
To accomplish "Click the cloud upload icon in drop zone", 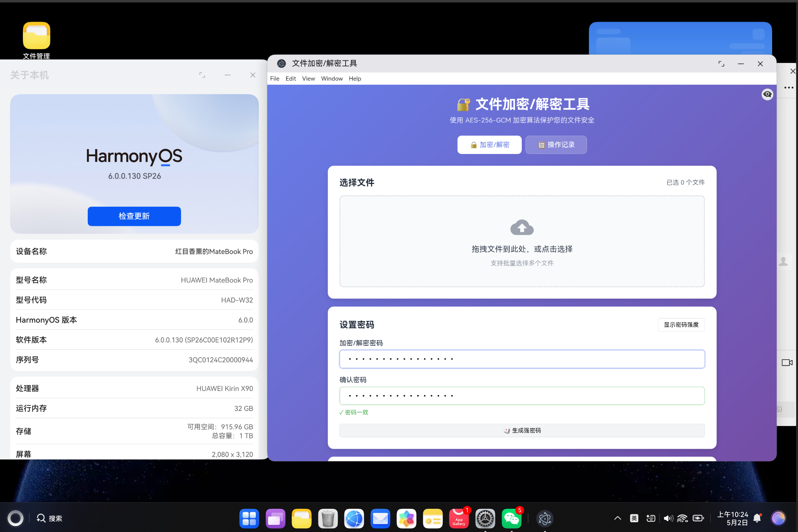I will (x=522, y=227).
